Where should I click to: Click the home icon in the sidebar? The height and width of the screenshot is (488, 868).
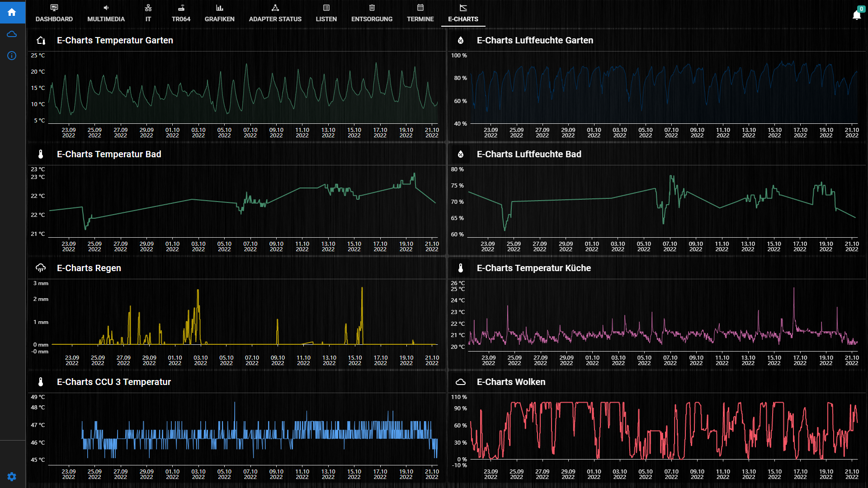12,12
